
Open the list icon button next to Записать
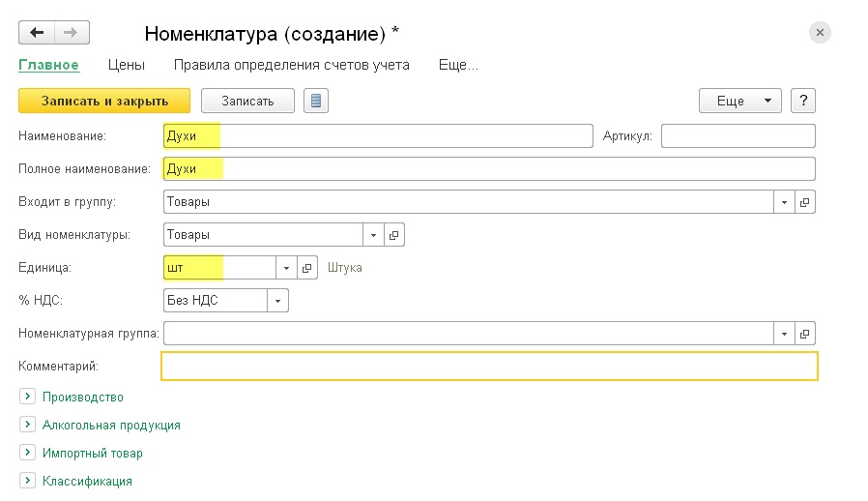click(x=316, y=101)
